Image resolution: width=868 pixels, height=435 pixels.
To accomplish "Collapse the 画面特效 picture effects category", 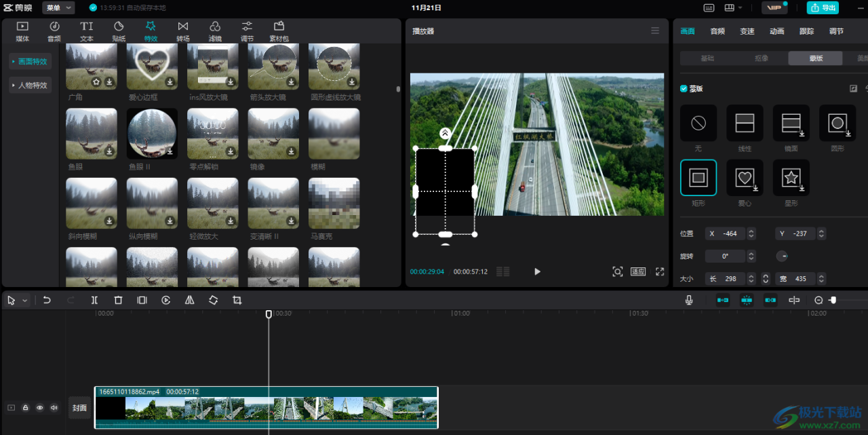I will pos(30,61).
